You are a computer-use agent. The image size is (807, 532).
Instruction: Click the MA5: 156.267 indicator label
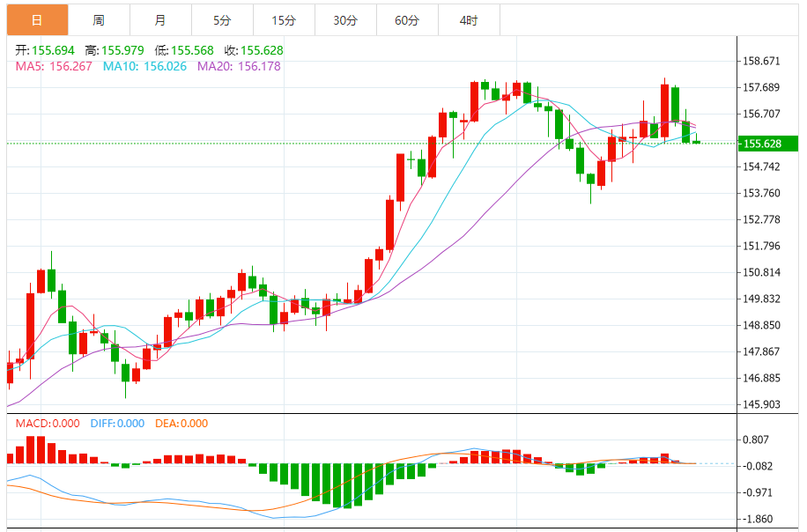click(x=54, y=66)
